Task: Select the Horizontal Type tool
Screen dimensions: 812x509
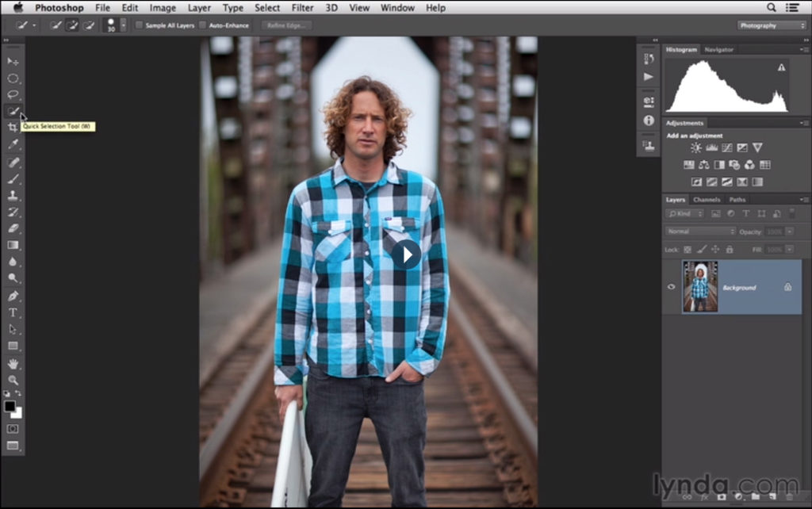Action: coord(13,312)
